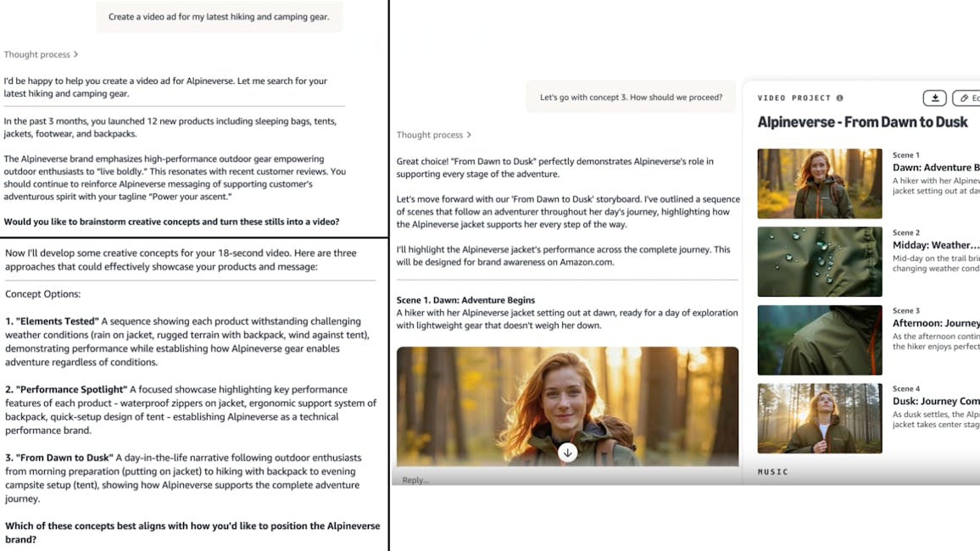Open the Video Project info icon

pyautogui.click(x=840, y=98)
